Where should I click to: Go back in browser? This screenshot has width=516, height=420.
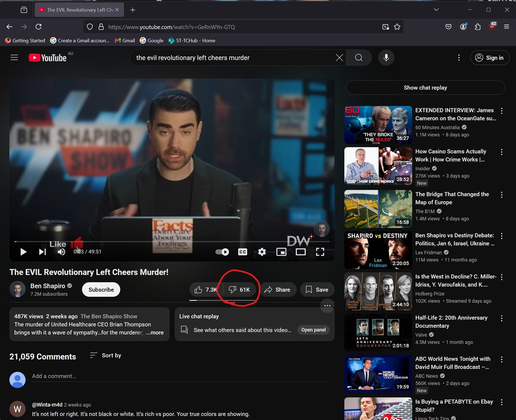click(9, 27)
